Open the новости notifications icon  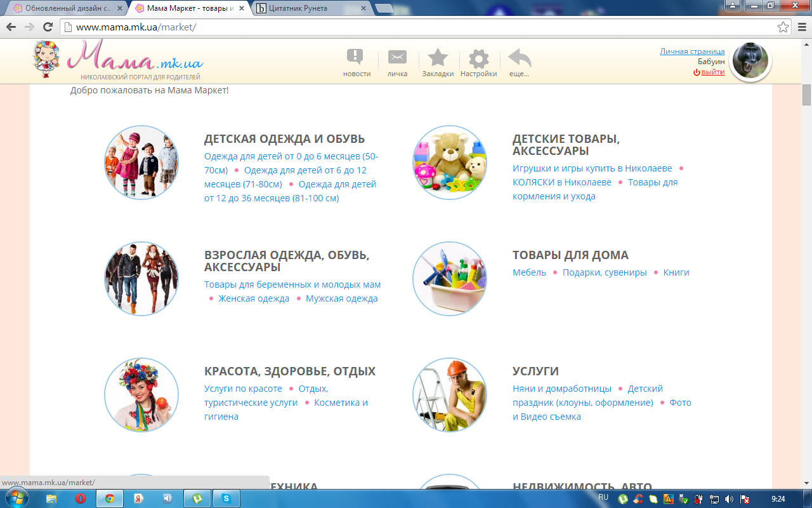[x=356, y=58]
